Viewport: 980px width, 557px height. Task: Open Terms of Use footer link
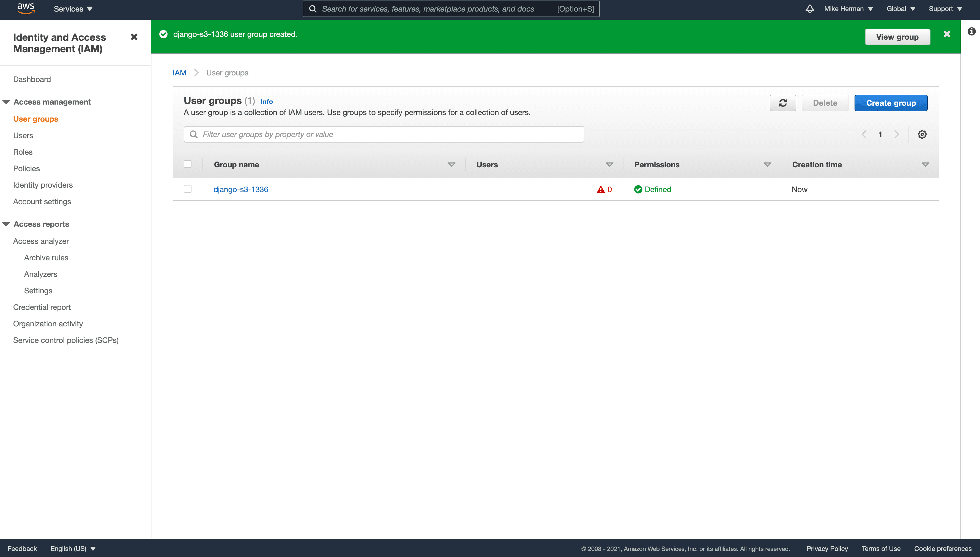pyautogui.click(x=881, y=548)
